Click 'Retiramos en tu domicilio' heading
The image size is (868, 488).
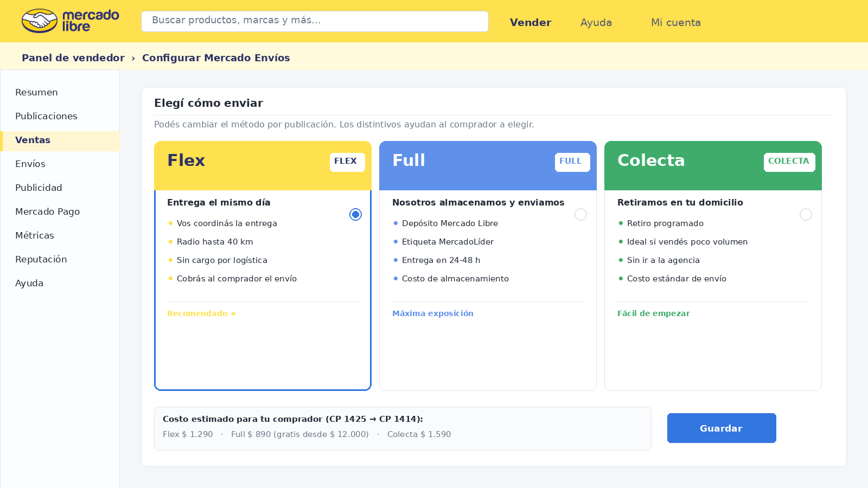[680, 202]
